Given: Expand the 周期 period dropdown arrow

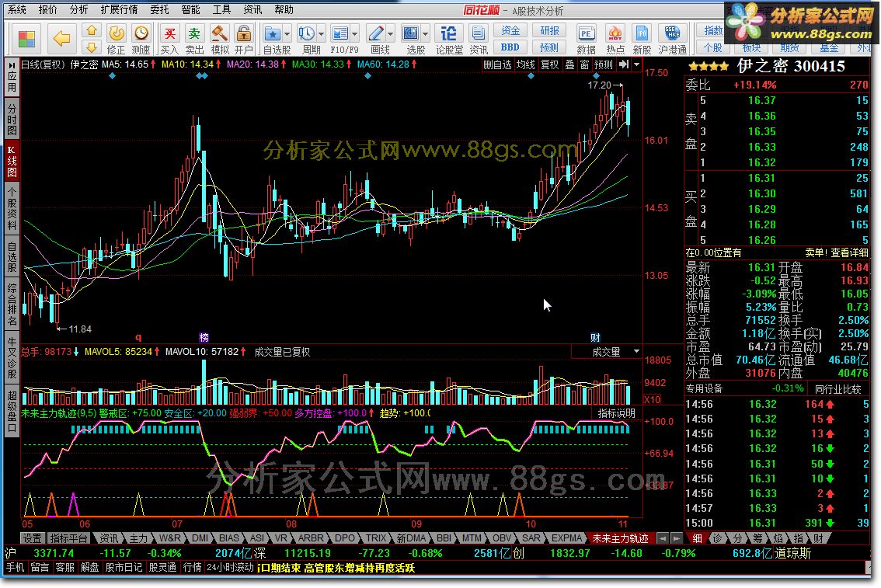Looking at the screenshot, I should [322, 34].
